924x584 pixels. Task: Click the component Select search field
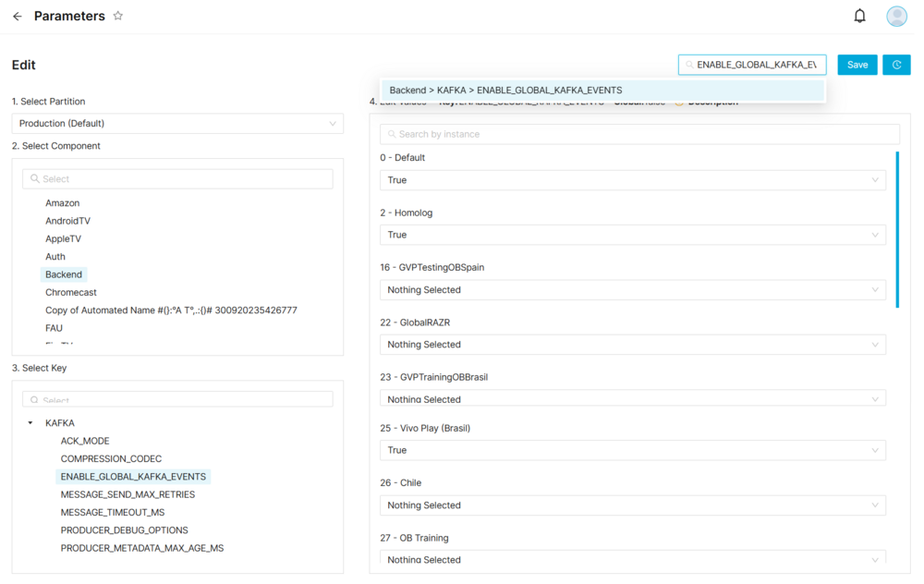click(x=177, y=179)
